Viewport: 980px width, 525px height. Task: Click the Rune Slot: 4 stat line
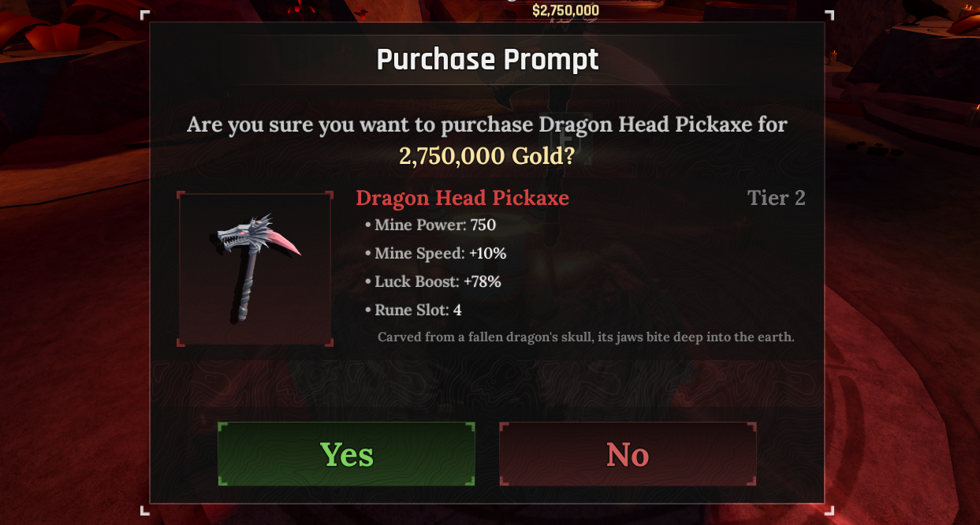tap(413, 311)
